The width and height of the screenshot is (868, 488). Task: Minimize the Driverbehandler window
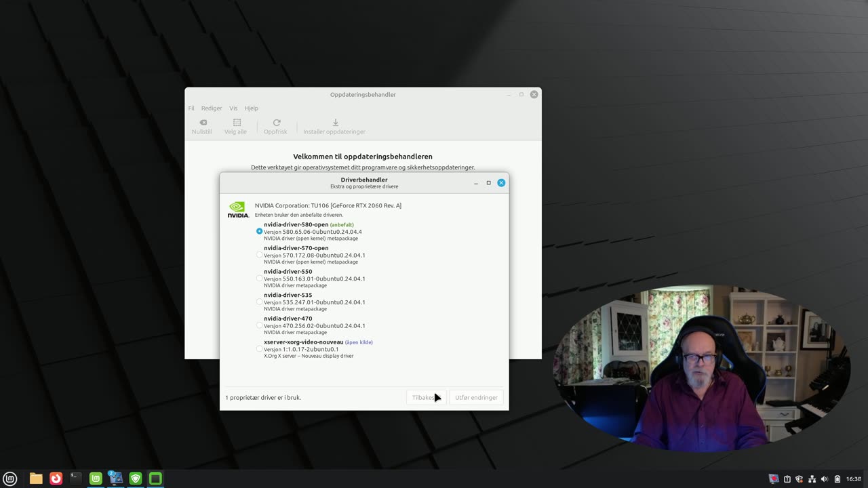(x=476, y=182)
